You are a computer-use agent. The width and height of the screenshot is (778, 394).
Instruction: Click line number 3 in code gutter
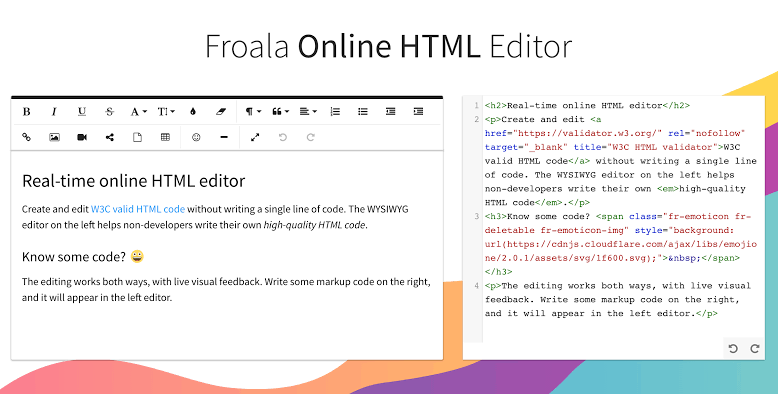tap(476, 217)
